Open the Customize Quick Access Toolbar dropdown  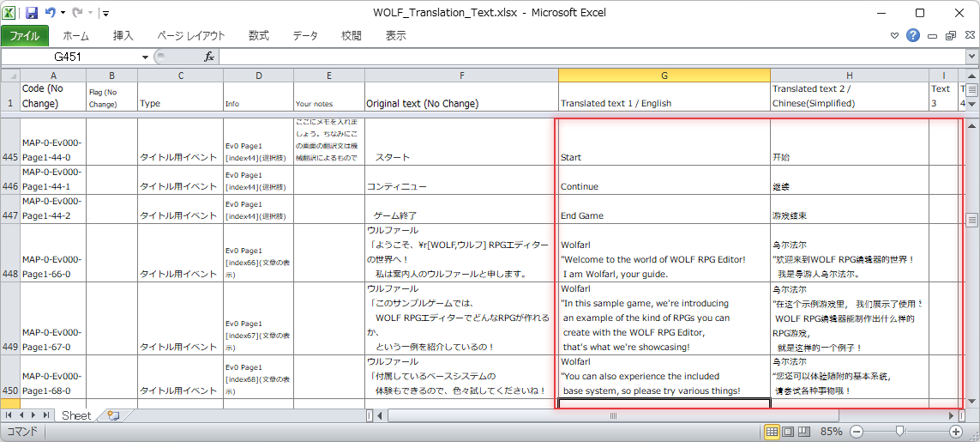105,13
